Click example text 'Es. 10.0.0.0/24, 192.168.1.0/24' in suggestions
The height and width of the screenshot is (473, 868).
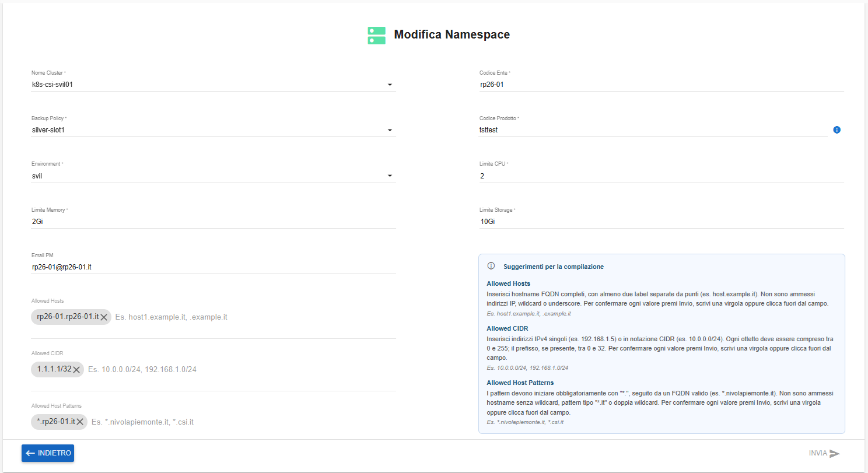pyautogui.click(x=527, y=368)
